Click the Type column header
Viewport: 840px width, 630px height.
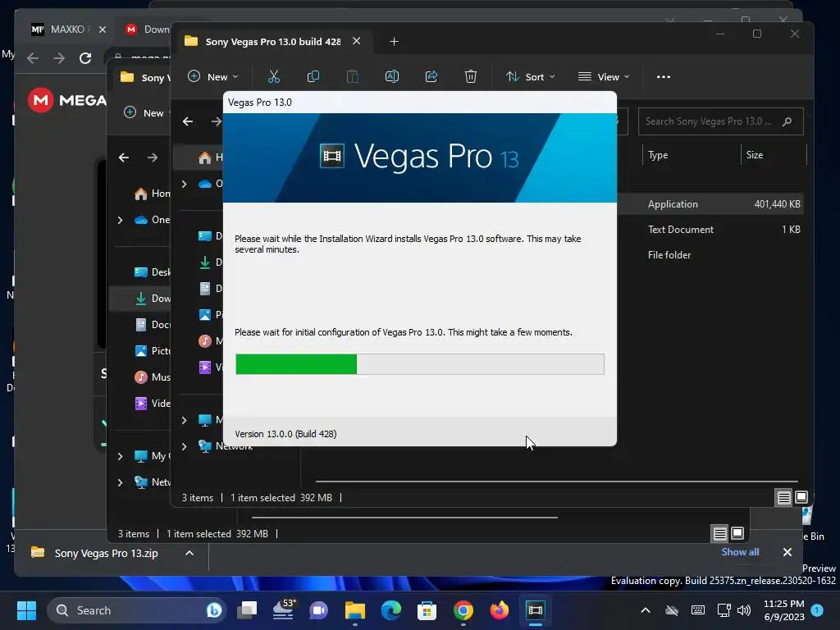pyautogui.click(x=658, y=155)
